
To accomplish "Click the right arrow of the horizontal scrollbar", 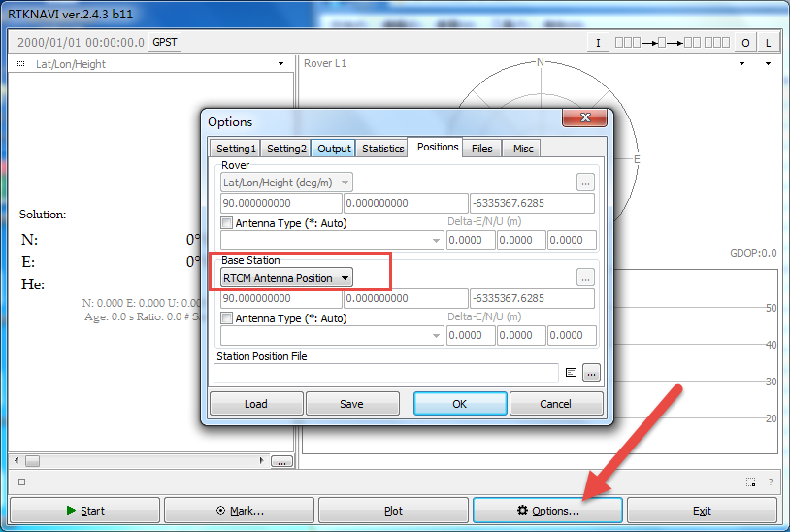I will [261, 460].
